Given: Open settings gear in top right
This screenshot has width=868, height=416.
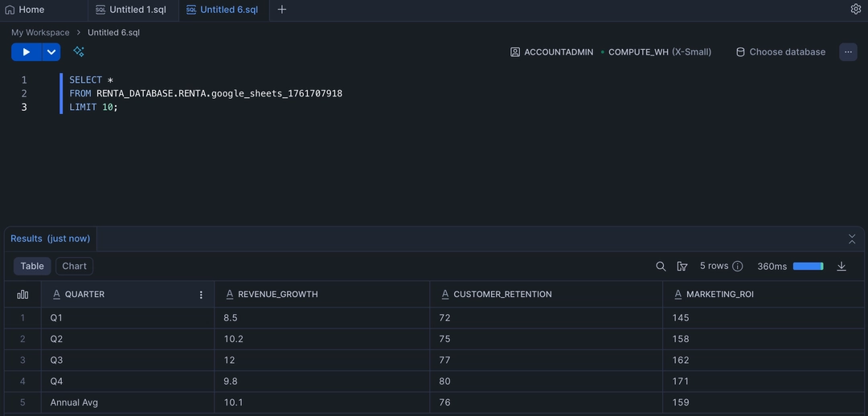Looking at the screenshot, I should coord(855,9).
